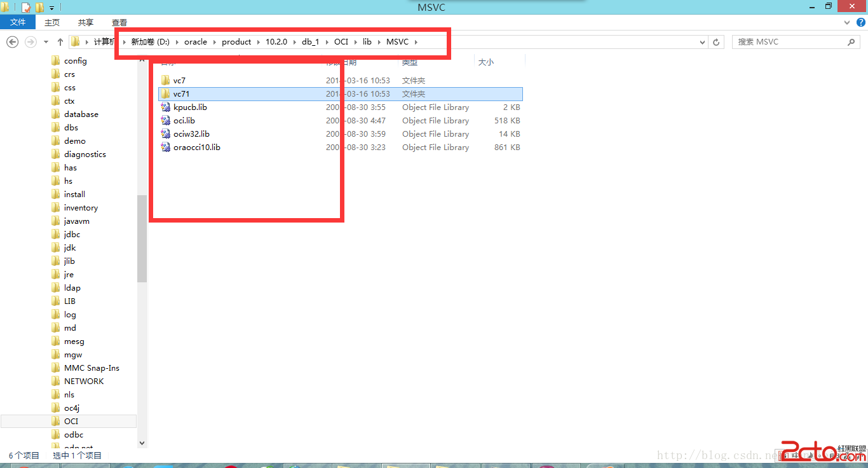Click the lib breadcrumb segment
The height and width of the screenshot is (468, 868).
coord(367,42)
